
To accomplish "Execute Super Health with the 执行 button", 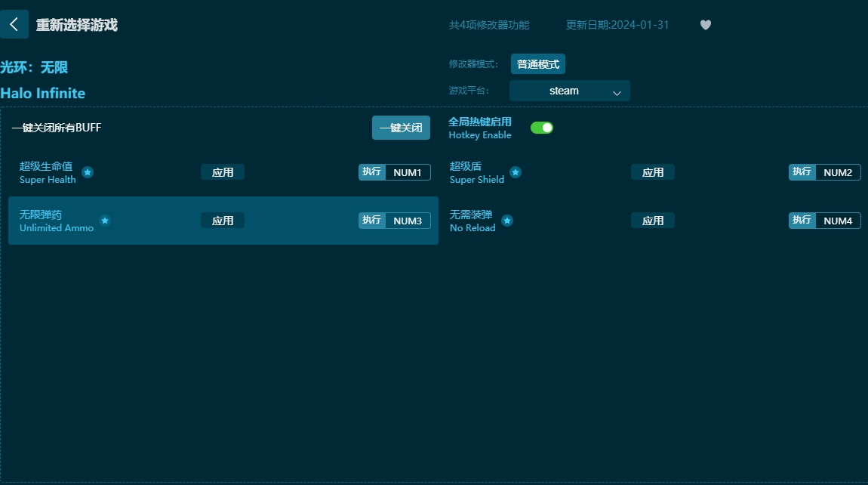I will pos(371,171).
